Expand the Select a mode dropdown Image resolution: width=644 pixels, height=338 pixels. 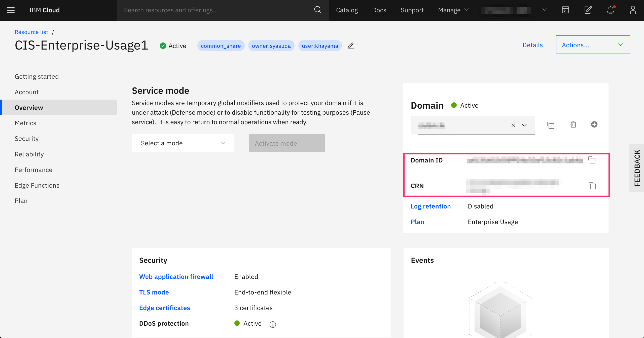click(x=183, y=143)
